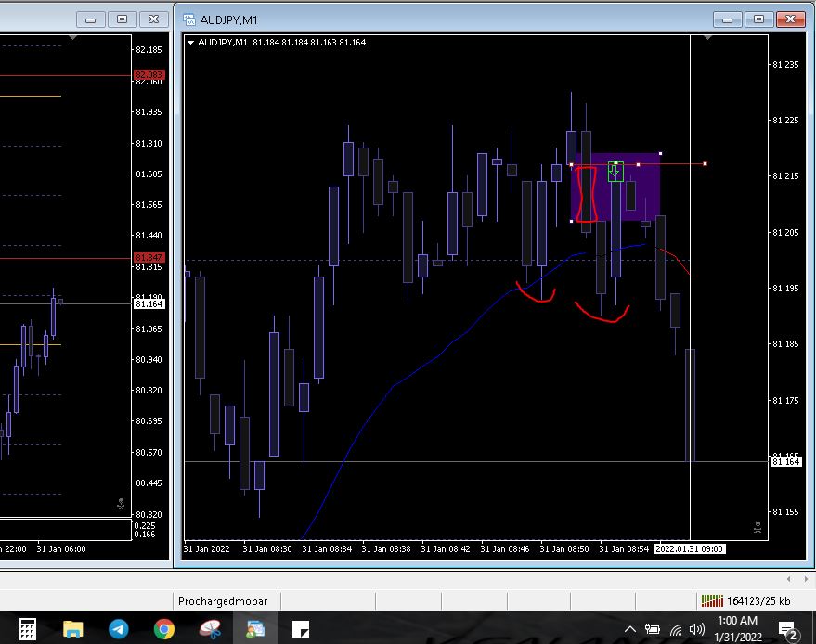Click the skull icon in AUDJPY chart corner
The height and width of the screenshot is (644, 816).
coord(758,527)
